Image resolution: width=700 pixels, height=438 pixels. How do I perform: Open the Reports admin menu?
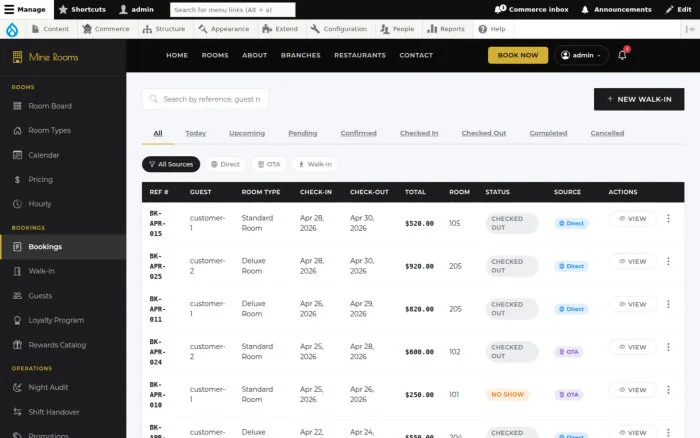tap(446, 29)
